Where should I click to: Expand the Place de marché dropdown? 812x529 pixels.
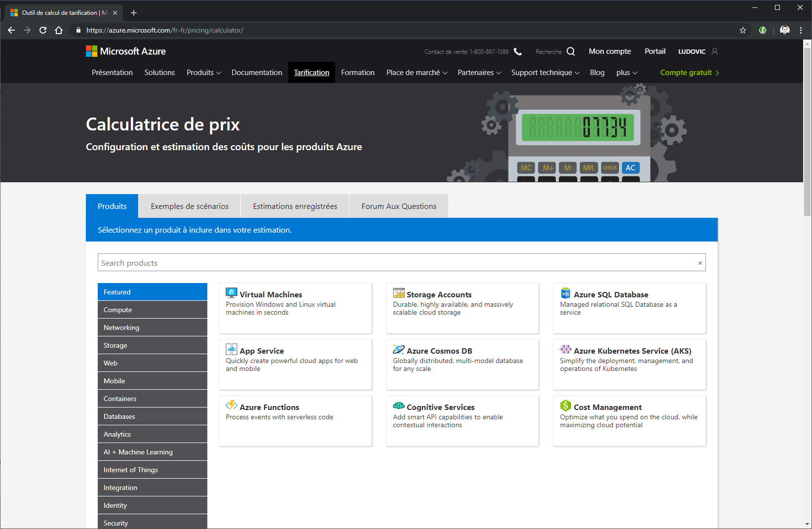[x=417, y=73]
